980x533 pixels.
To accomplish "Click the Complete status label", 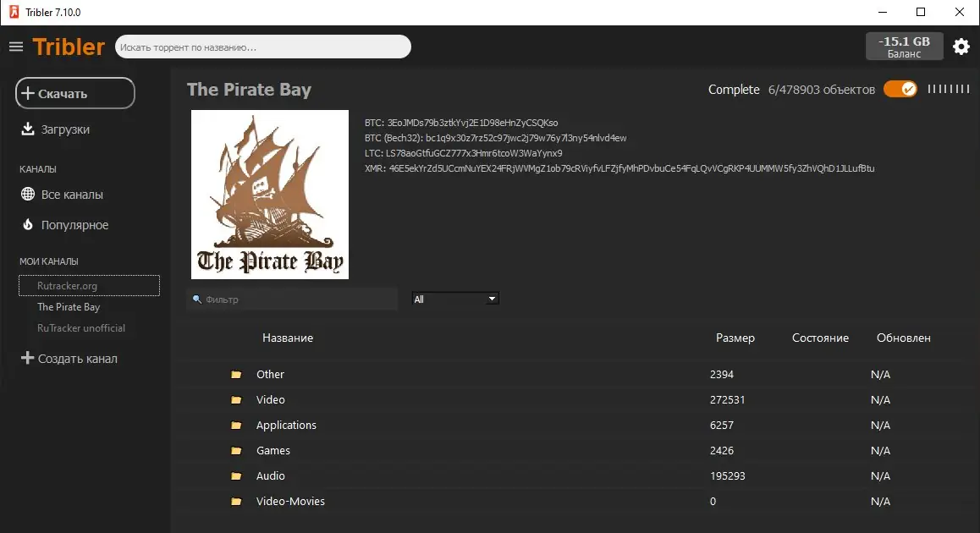I will pos(734,90).
